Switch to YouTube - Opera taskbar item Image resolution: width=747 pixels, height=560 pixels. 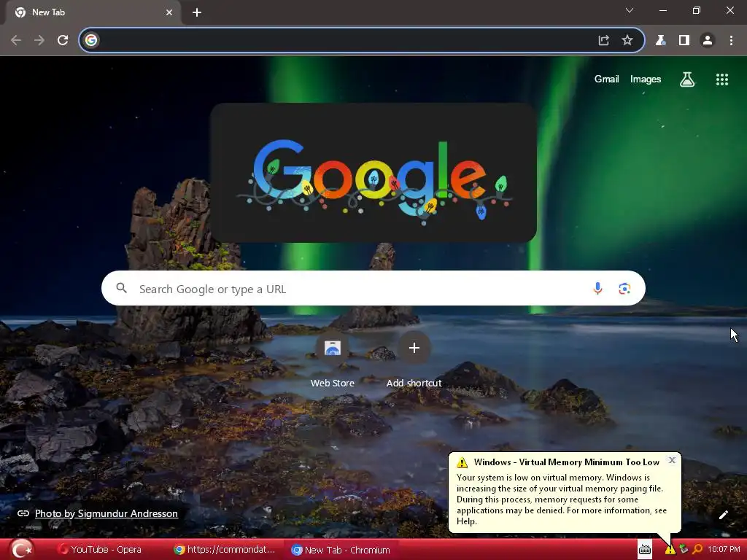point(100,550)
